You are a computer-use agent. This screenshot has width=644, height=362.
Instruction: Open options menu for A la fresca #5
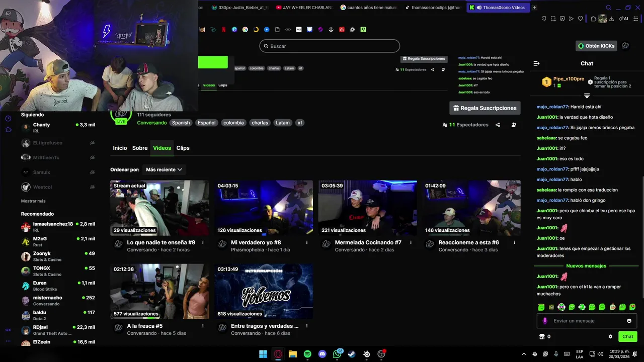(x=203, y=326)
